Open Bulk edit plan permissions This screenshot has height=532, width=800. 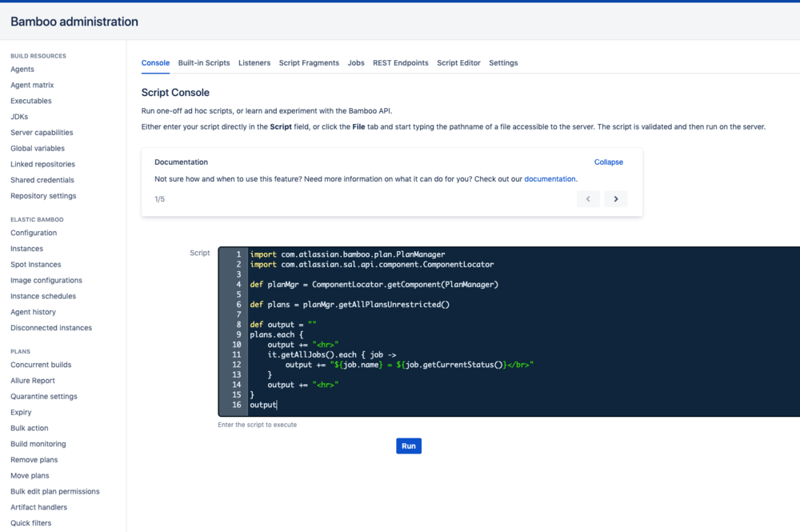(x=55, y=491)
